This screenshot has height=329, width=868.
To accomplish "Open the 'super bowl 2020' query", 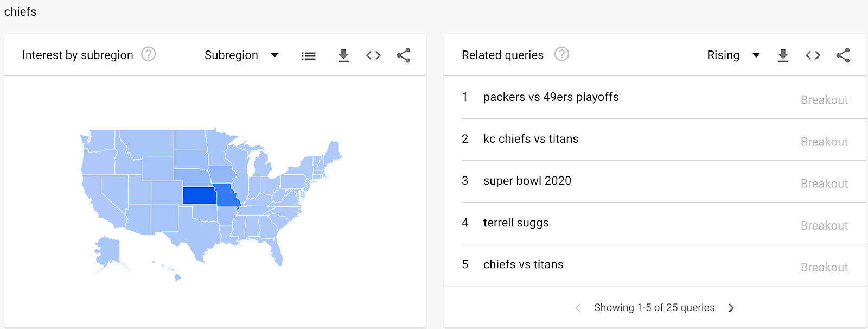I will 527,181.
